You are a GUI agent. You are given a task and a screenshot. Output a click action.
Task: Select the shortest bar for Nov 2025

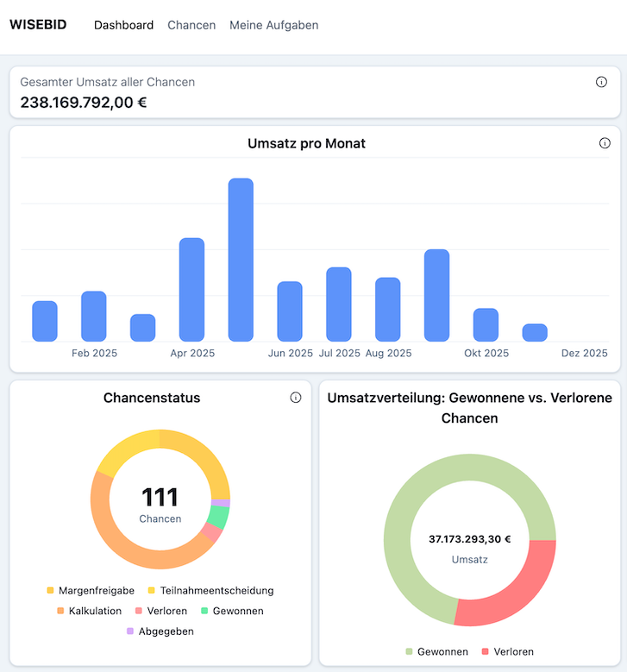point(535,333)
